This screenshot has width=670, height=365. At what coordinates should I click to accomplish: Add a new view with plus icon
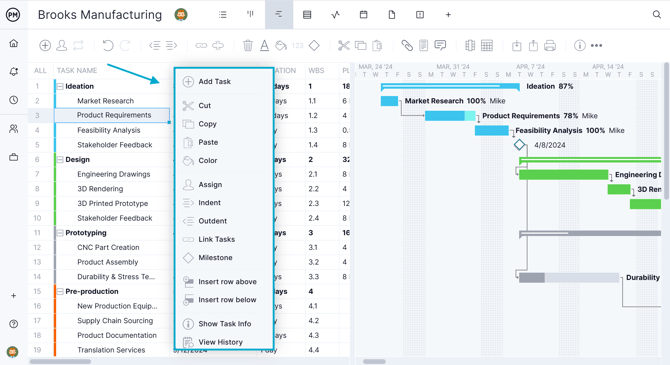pos(448,15)
